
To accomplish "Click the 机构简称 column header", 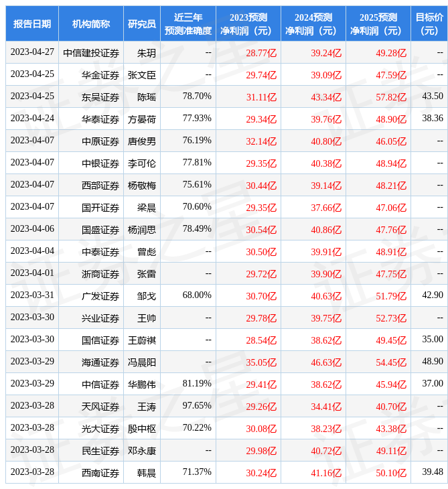I will click(91, 23).
